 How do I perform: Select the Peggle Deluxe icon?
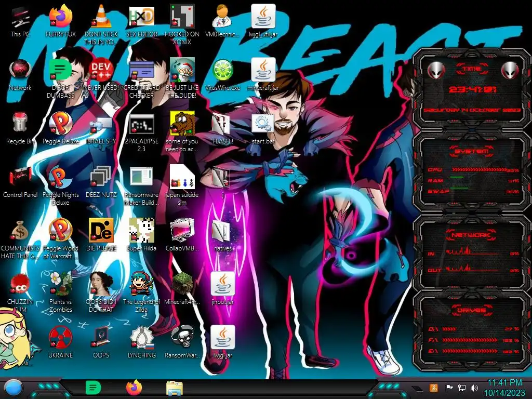tap(61, 124)
